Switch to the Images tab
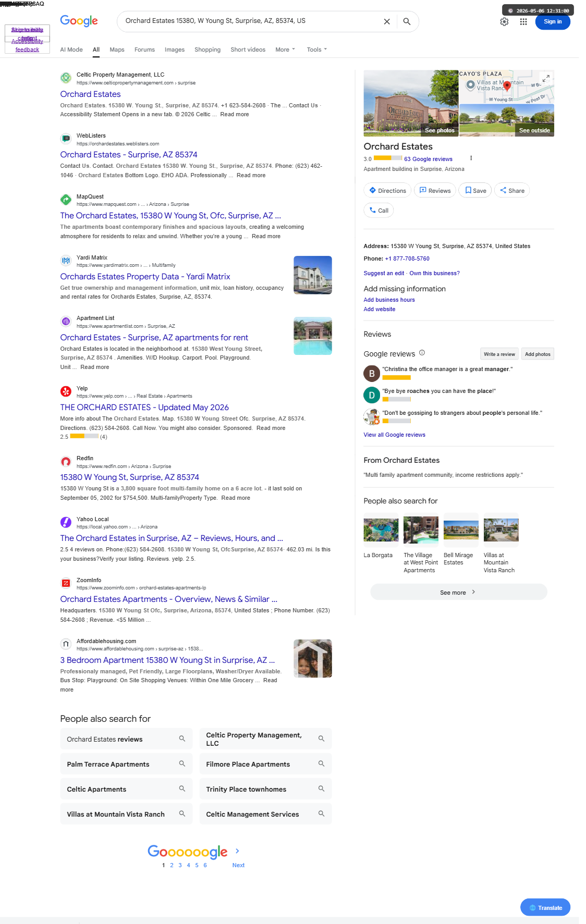The width and height of the screenshot is (586, 924). point(175,50)
